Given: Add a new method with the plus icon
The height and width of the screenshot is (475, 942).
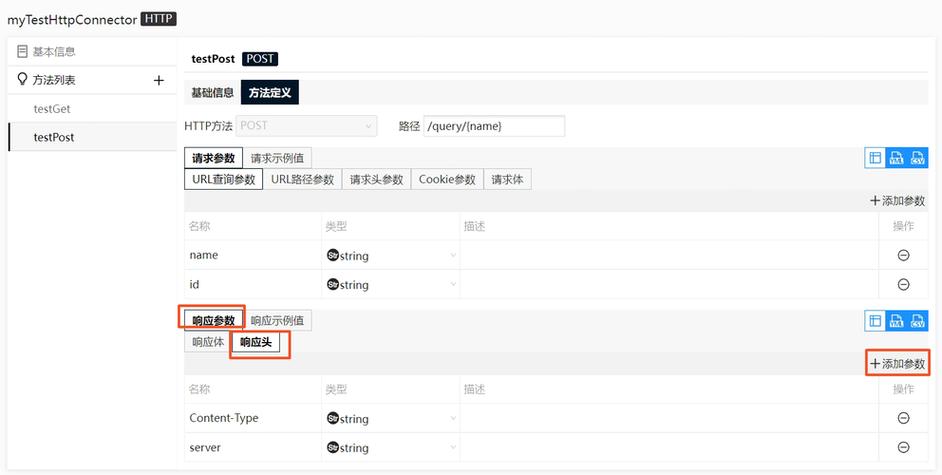Looking at the screenshot, I should pos(159,80).
